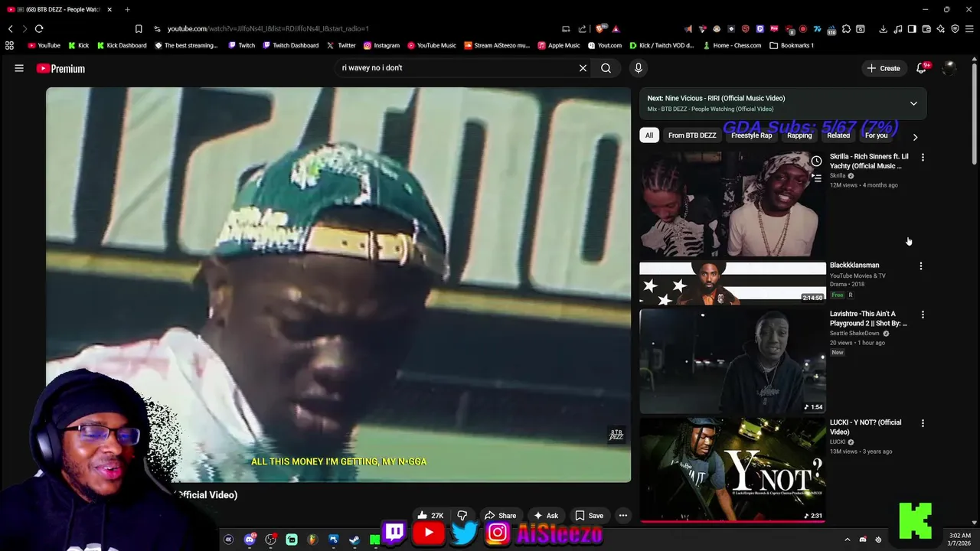Open the Ask AI button

[546, 516]
